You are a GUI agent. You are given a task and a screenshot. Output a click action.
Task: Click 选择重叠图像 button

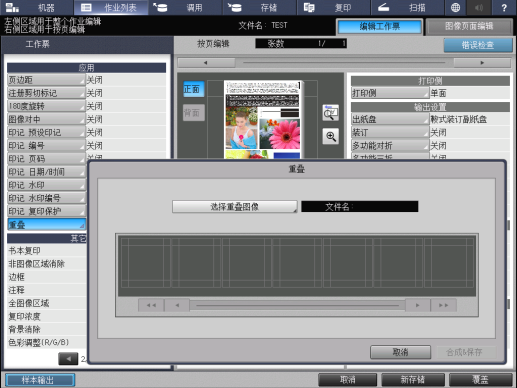[235, 207]
